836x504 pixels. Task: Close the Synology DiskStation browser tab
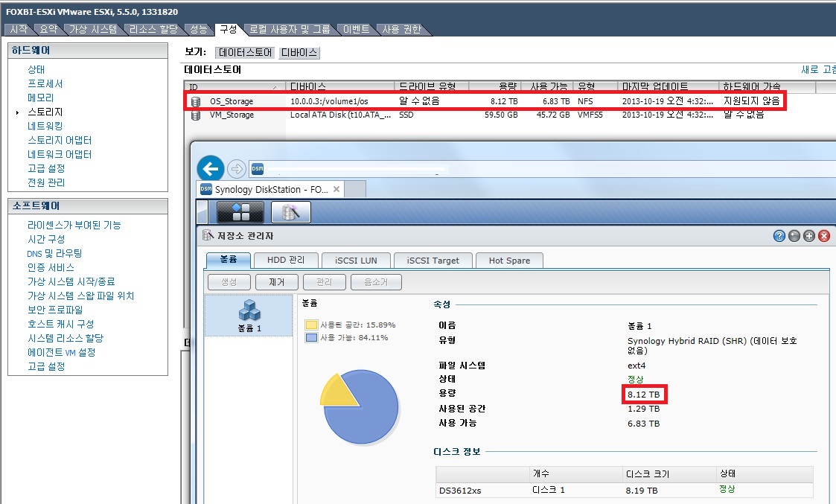(x=336, y=189)
